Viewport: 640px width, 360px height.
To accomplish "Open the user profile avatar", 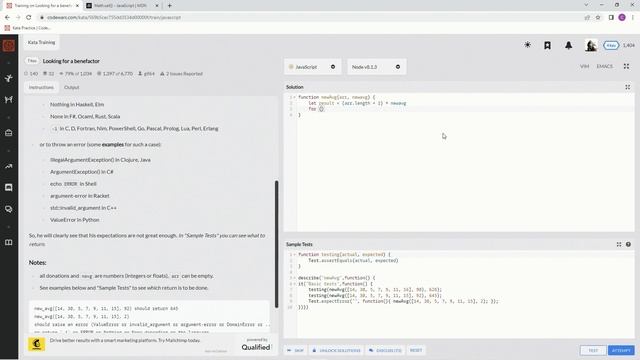I will tap(591, 45).
